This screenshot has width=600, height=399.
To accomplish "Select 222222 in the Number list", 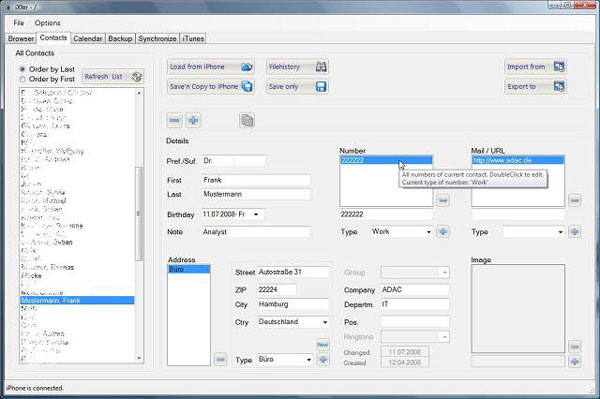I will click(386, 160).
